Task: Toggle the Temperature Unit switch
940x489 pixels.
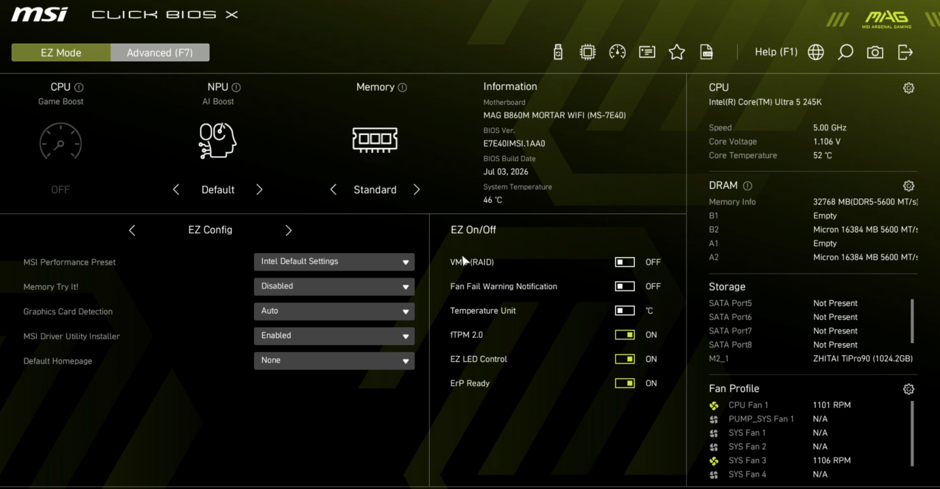Action: pos(625,310)
